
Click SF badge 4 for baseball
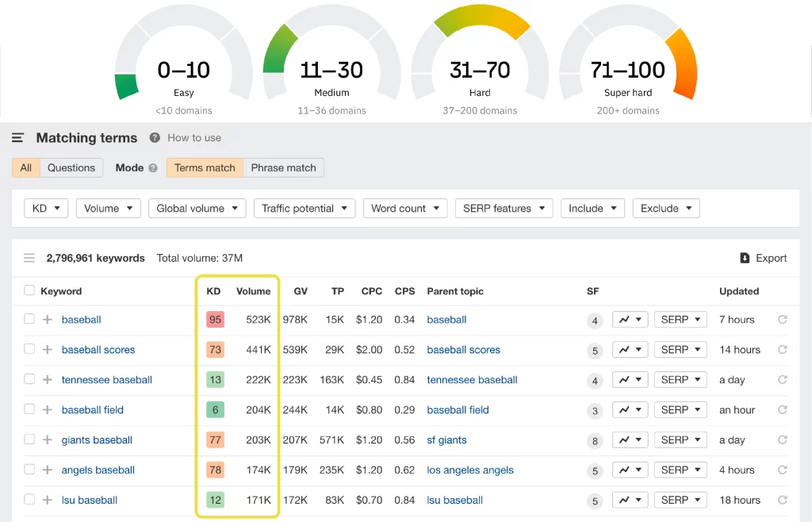(x=595, y=321)
